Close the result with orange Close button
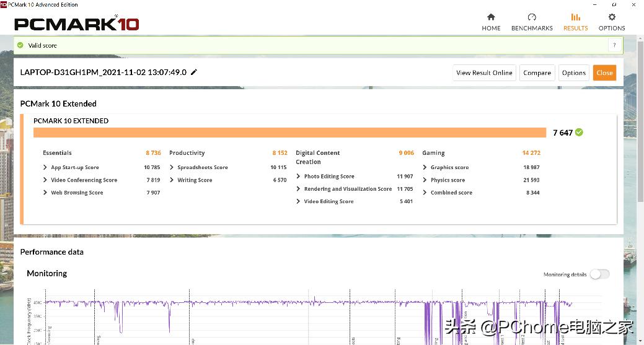This screenshot has height=345, width=644. pyautogui.click(x=604, y=73)
